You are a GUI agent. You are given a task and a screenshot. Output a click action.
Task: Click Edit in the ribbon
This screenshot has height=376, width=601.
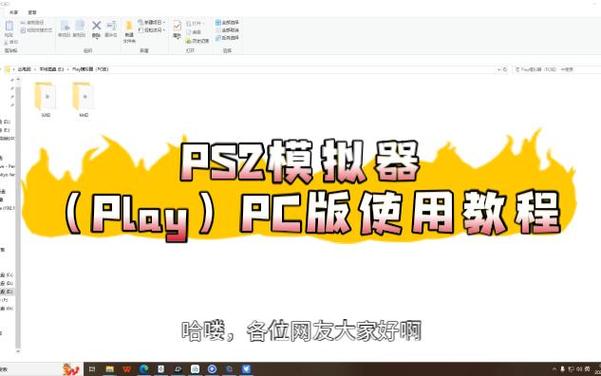tap(194, 32)
